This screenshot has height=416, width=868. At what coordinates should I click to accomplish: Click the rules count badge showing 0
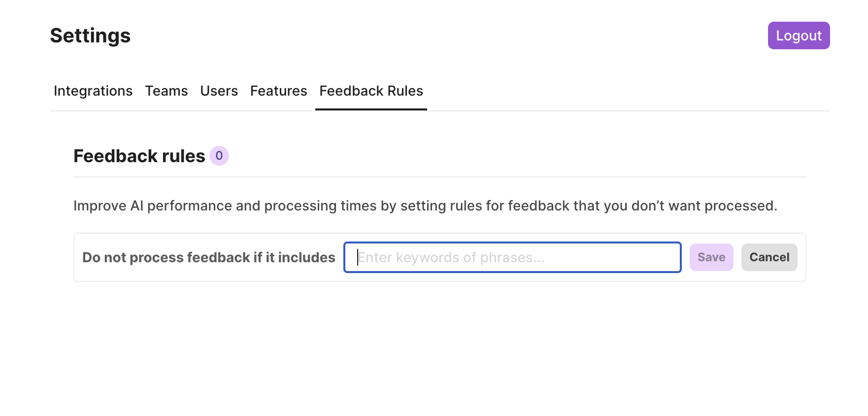click(x=219, y=156)
